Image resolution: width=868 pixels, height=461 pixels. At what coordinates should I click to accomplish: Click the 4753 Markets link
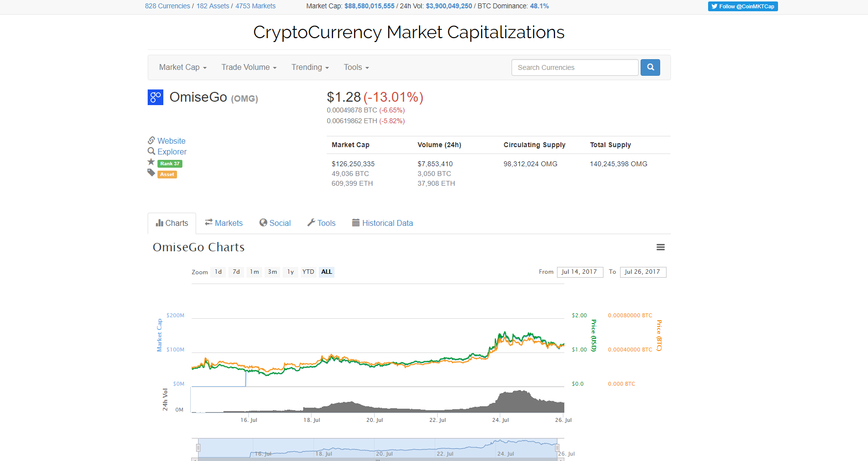(x=255, y=6)
